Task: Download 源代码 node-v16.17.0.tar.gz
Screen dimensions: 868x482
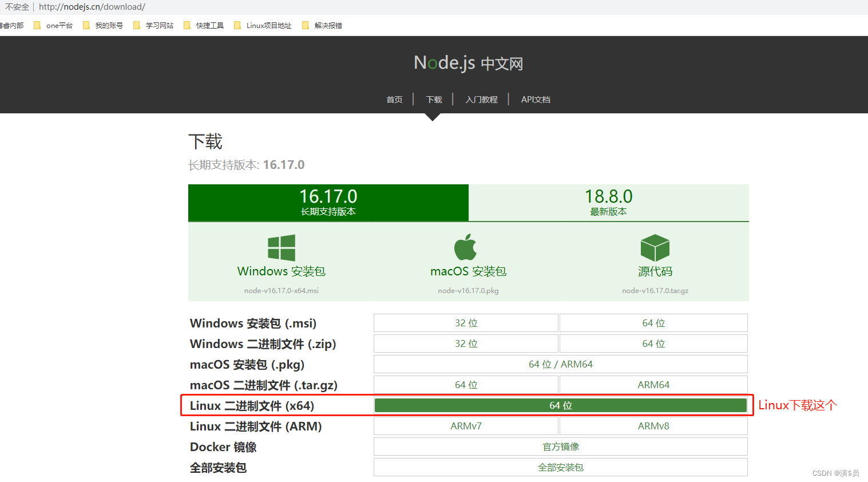Action: [655, 263]
